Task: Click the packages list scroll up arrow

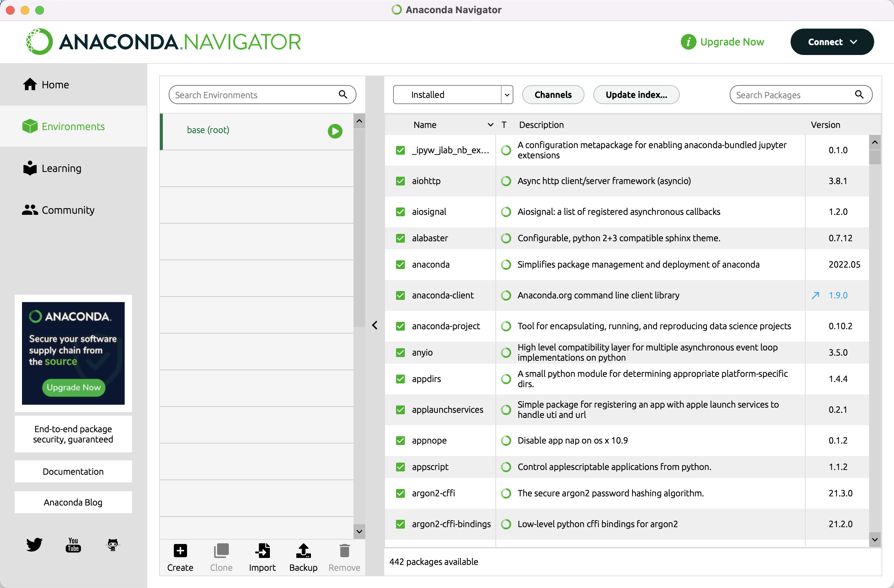Action: pyautogui.click(x=875, y=142)
